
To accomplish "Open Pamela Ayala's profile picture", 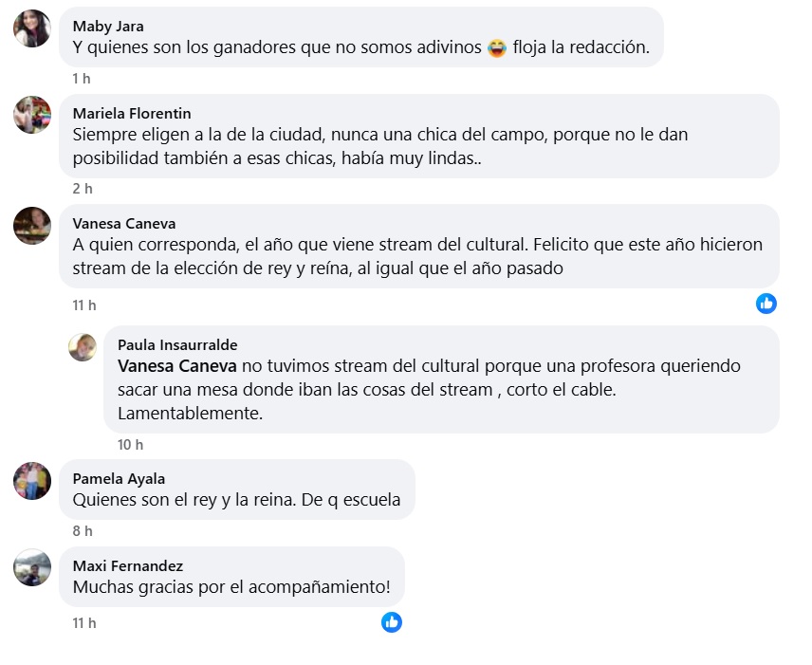I will tap(32, 481).
